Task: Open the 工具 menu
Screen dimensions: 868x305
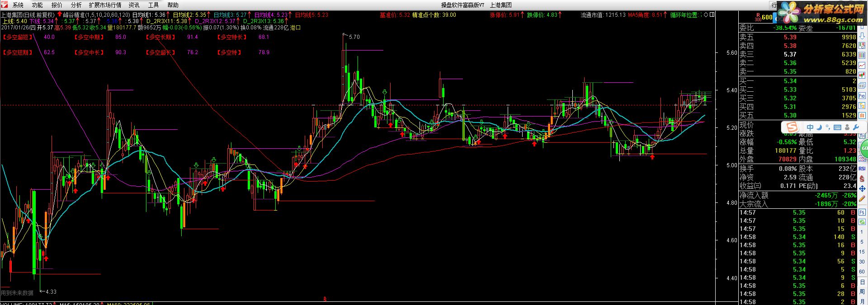Action: pyautogui.click(x=153, y=5)
